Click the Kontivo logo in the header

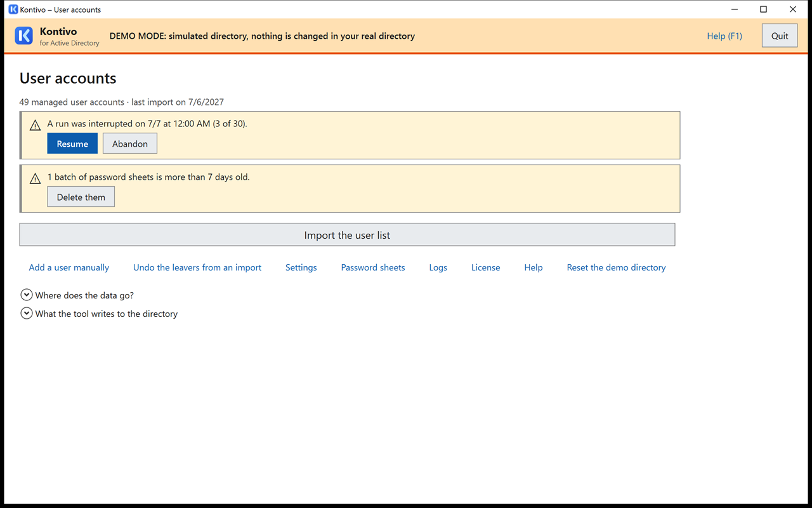pos(23,36)
